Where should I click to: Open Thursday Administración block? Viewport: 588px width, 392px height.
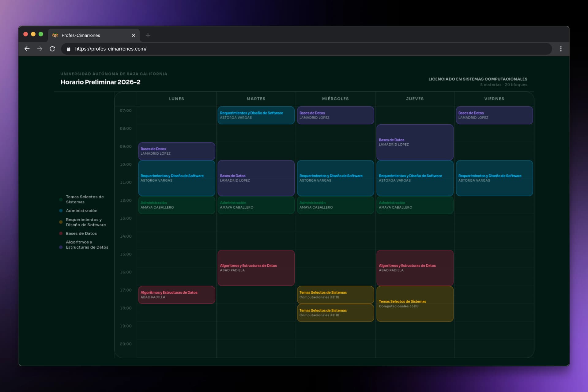tap(415, 205)
